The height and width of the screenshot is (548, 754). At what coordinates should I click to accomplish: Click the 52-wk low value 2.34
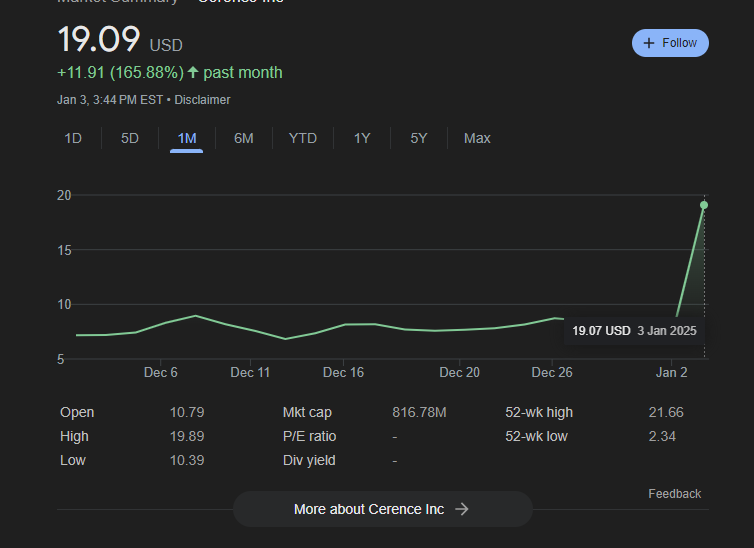pos(662,436)
